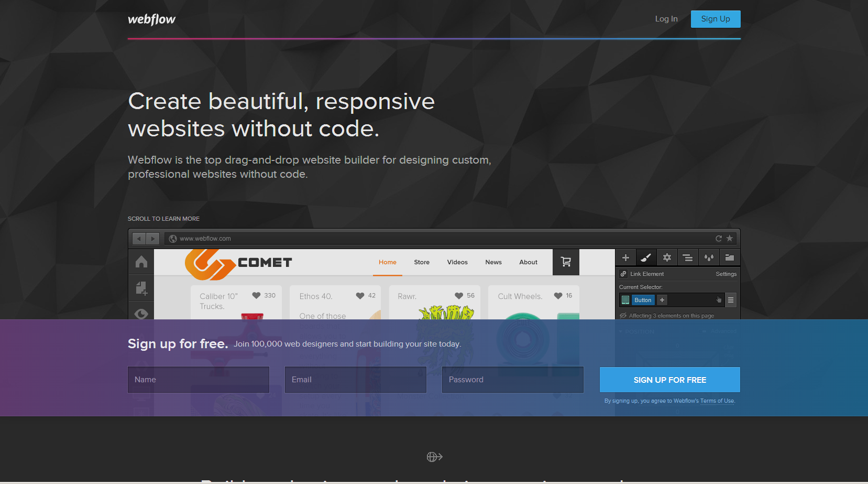
Task: Click the bookmark star icon in the address bar
Action: tap(730, 239)
